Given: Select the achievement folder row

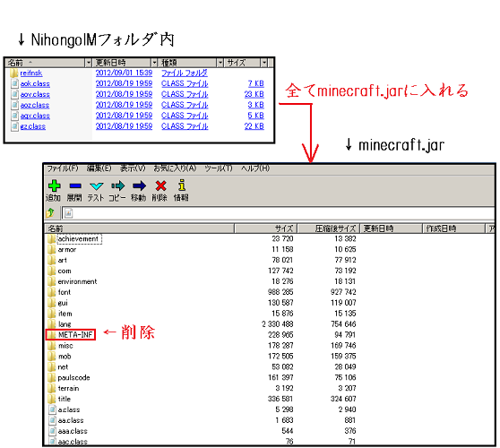Looking at the screenshot, I should [78, 239].
